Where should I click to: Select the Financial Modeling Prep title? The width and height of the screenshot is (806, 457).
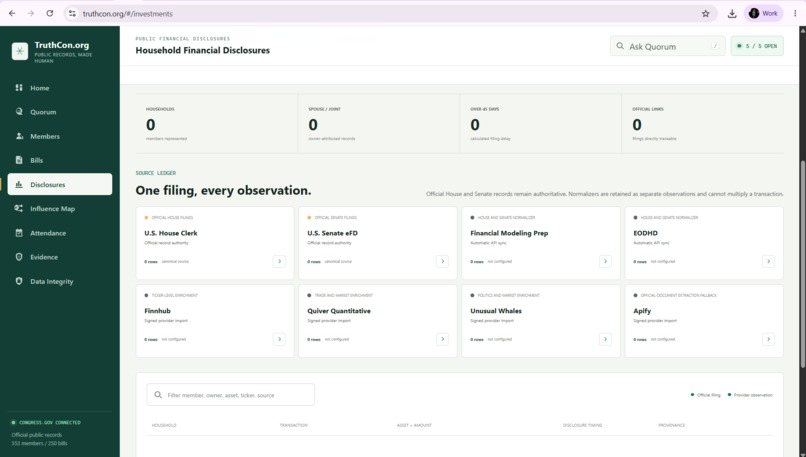point(509,233)
